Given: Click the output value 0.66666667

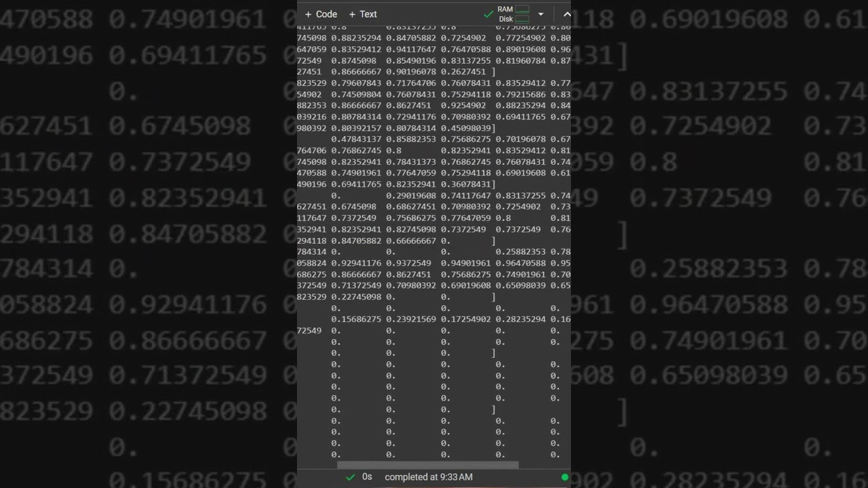Looking at the screenshot, I should click(411, 241).
